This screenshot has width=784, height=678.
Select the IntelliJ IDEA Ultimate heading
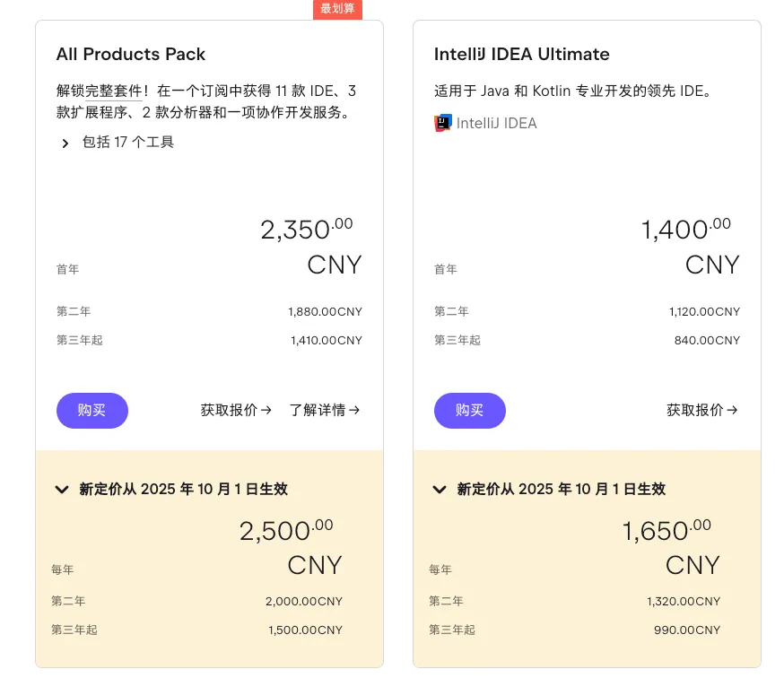[x=521, y=55]
